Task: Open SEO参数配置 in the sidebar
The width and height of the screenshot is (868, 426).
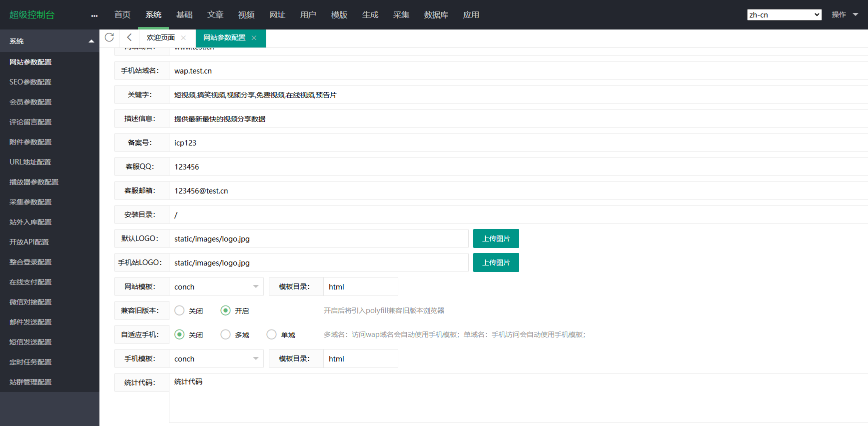Action: pos(30,82)
